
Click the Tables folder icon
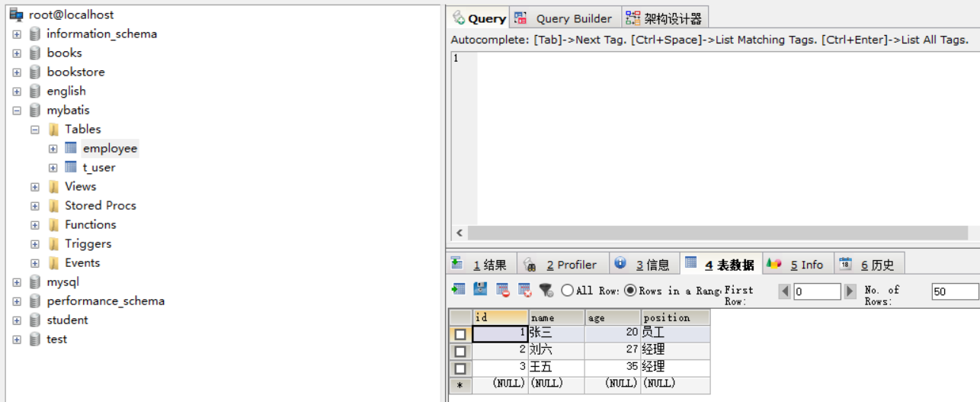coord(53,129)
